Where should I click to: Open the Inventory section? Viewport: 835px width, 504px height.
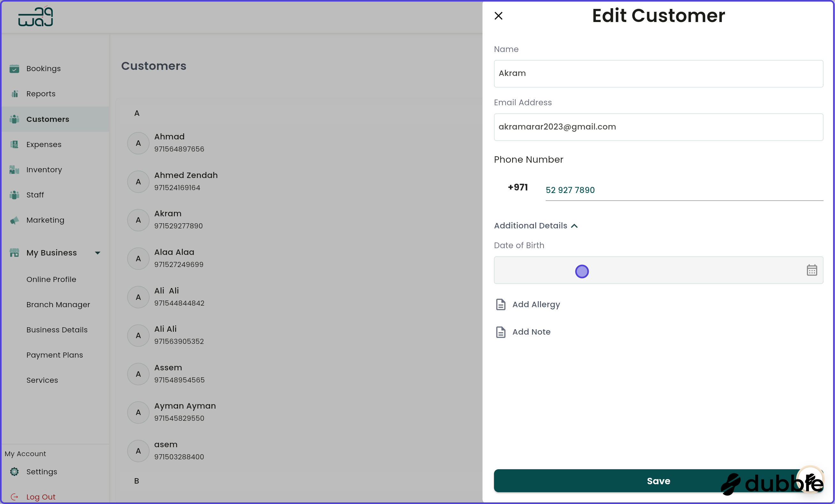coord(44,169)
